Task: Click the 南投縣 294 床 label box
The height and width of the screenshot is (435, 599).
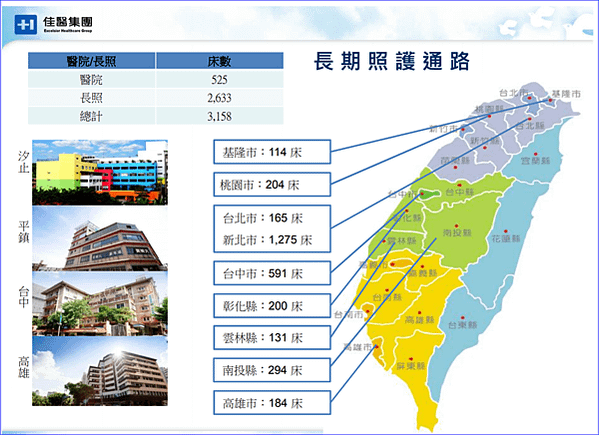Action: click(x=272, y=370)
